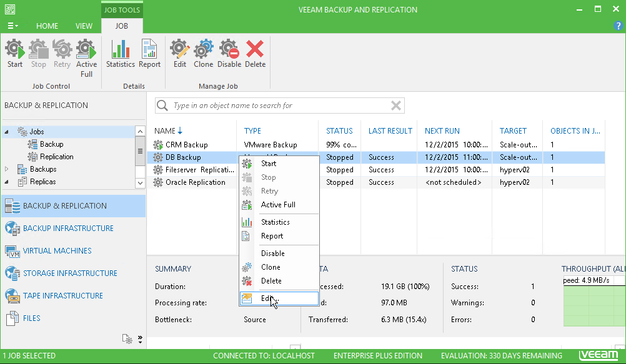Choose Report in the context menu
626x364 pixels.
pyautogui.click(x=279, y=236)
